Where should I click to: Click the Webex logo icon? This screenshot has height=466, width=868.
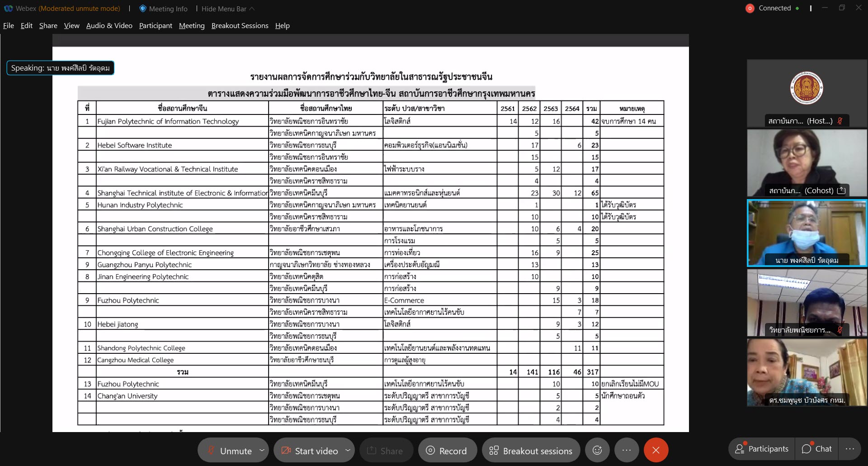(8, 9)
